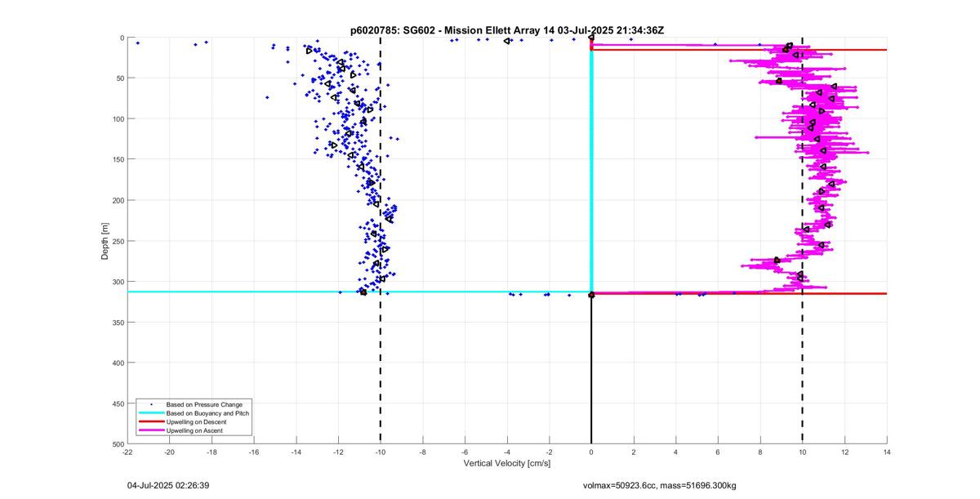
Task: Click the '500' depth axis tick label
Action: pos(118,443)
